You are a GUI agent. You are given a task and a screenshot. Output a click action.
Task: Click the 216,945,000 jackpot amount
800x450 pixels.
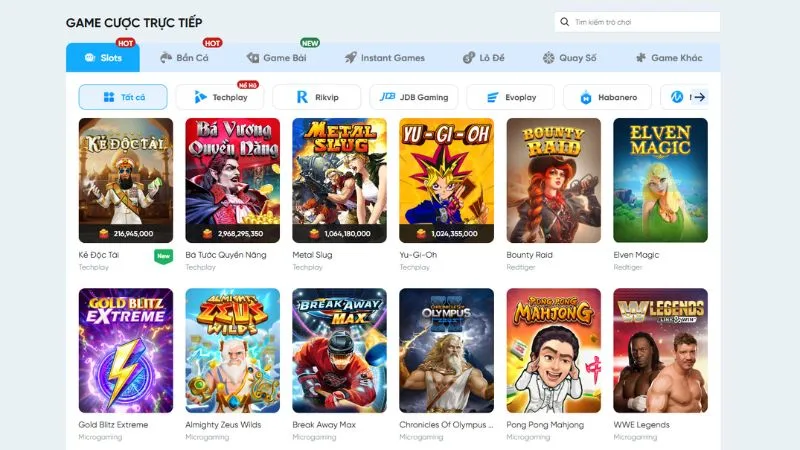tap(133, 234)
